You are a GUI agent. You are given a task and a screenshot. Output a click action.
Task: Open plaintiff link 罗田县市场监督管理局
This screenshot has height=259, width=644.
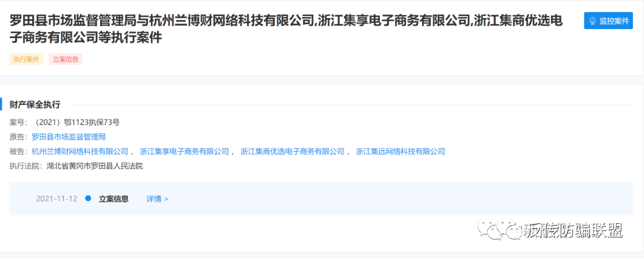coord(69,137)
